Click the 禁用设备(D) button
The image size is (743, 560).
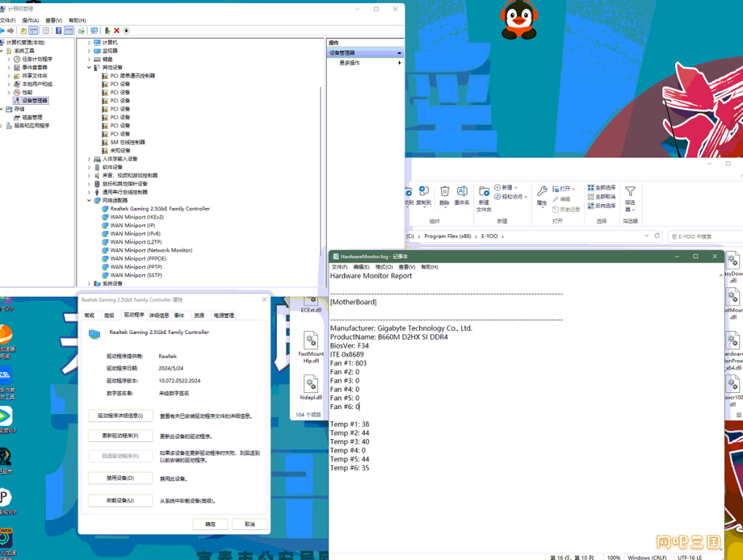pyautogui.click(x=120, y=478)
